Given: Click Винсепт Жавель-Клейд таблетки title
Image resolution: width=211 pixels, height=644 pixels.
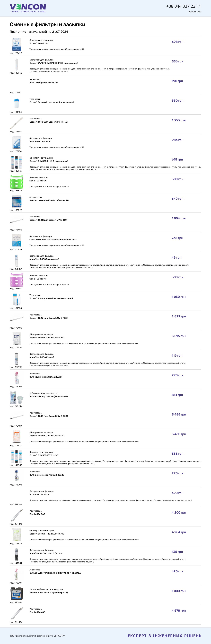Looking at the screenshot, I should coord(49,201).
